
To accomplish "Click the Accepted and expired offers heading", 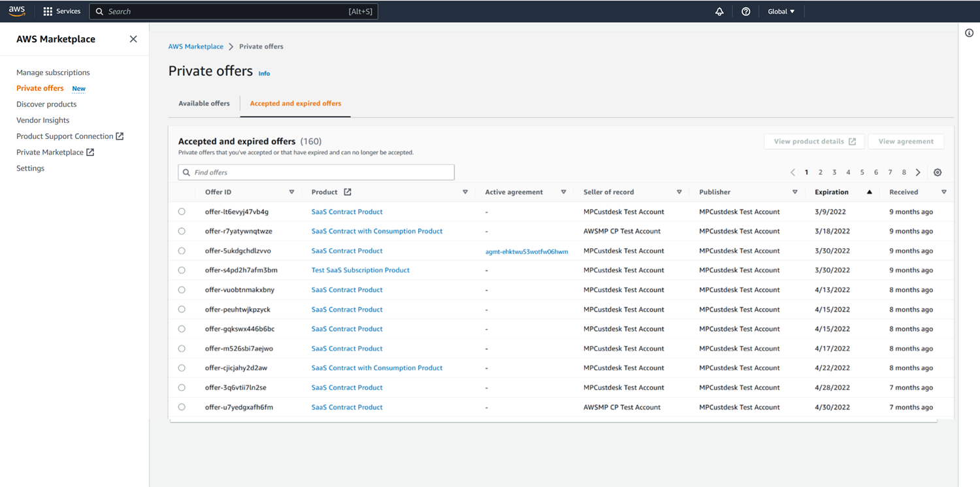I will click(x=237, y=141).
